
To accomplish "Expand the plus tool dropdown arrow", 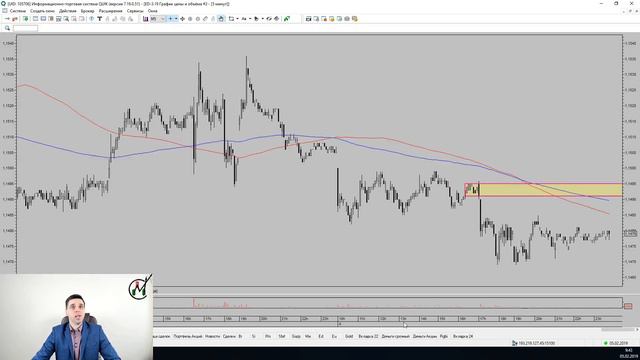I will click(x=176, y=19).
